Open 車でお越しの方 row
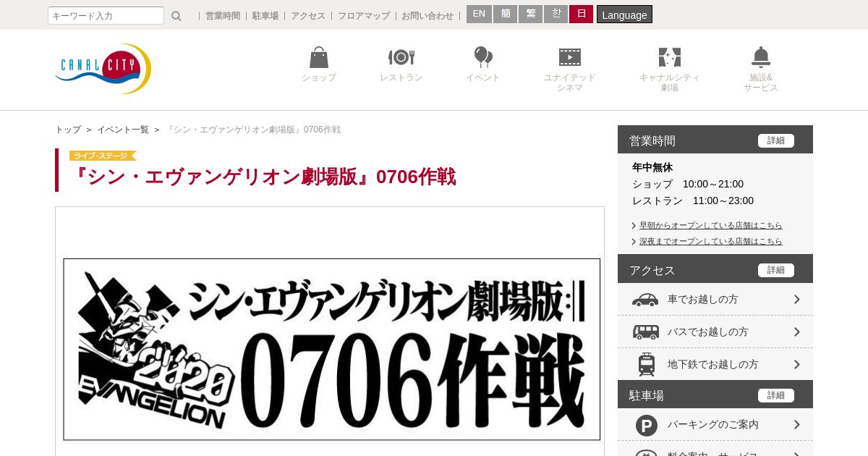868x456 pixels. pos(715,299)
